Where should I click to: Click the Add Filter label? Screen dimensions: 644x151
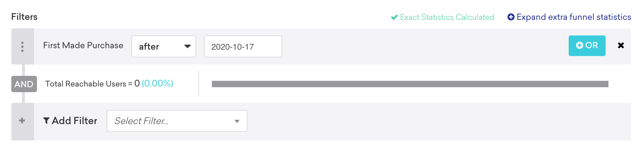click(x=74, y=121)
